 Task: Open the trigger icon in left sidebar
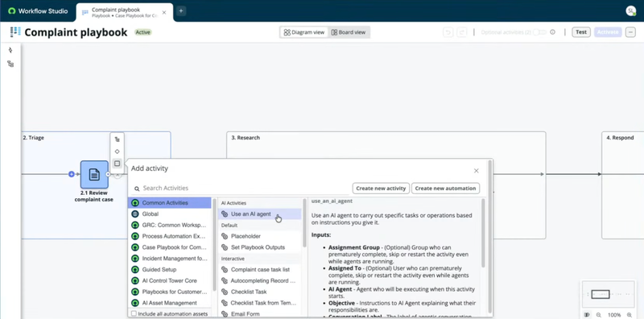click(10, 50)
